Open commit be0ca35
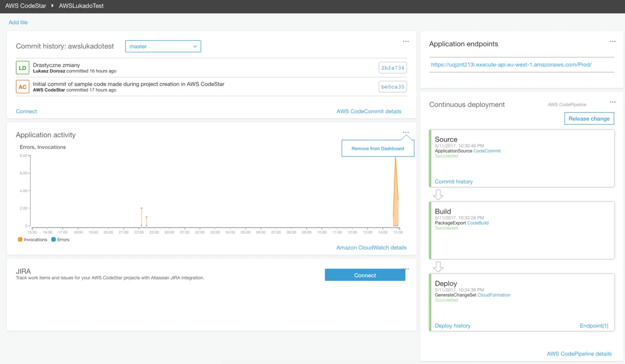625x364 pixels. click(x=393, y=87)
